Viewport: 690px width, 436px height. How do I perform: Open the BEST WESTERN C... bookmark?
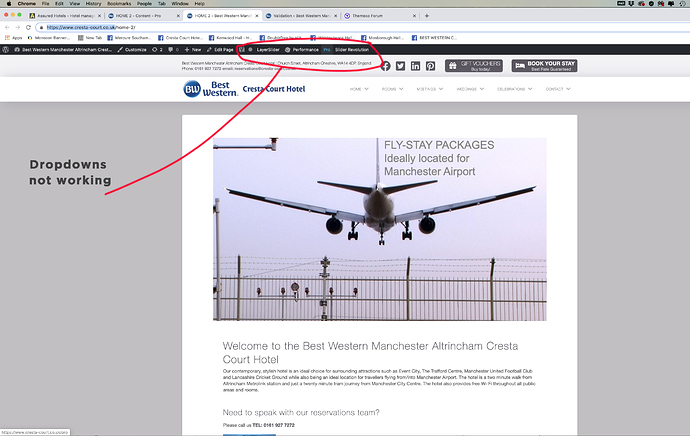[x=434, y=38]
